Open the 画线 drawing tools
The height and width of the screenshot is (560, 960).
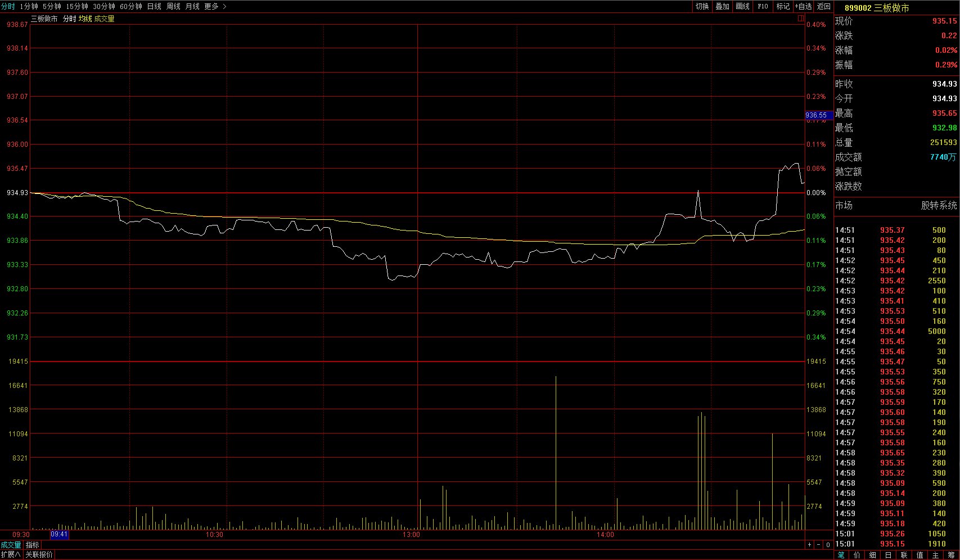[x=742, y=6]
